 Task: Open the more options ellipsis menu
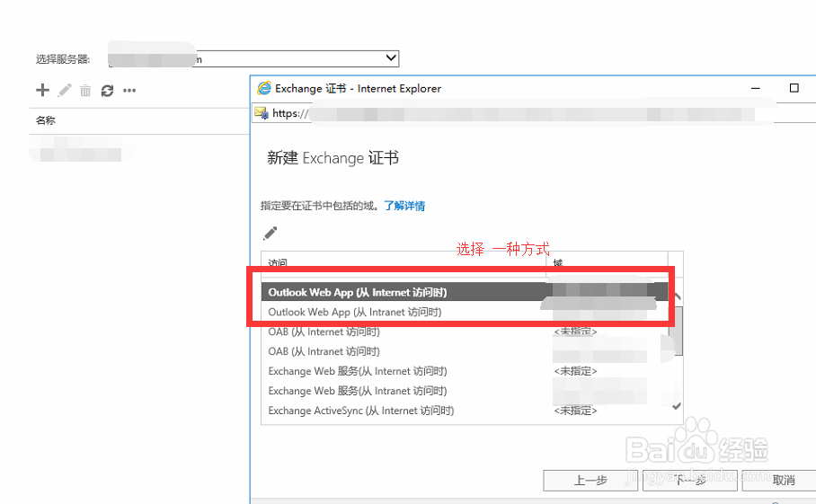[x=129, y=91]
